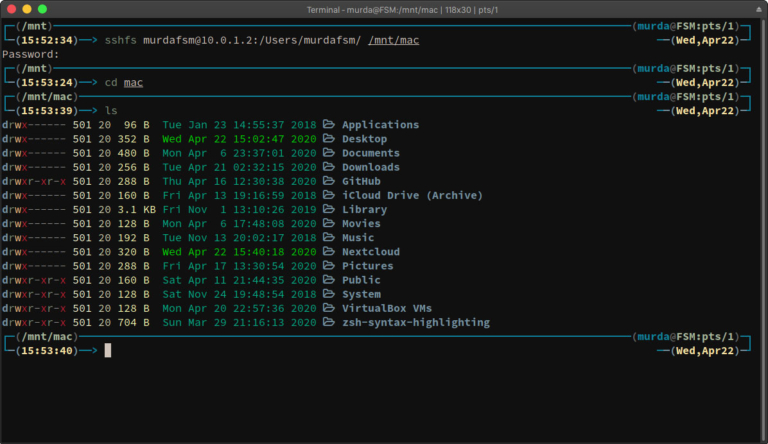The image size is (768, 444).
Task: Click the Sat Nov 24 19:48:54 2018 date
Action: pyautogui.click(x=240, y=294)
